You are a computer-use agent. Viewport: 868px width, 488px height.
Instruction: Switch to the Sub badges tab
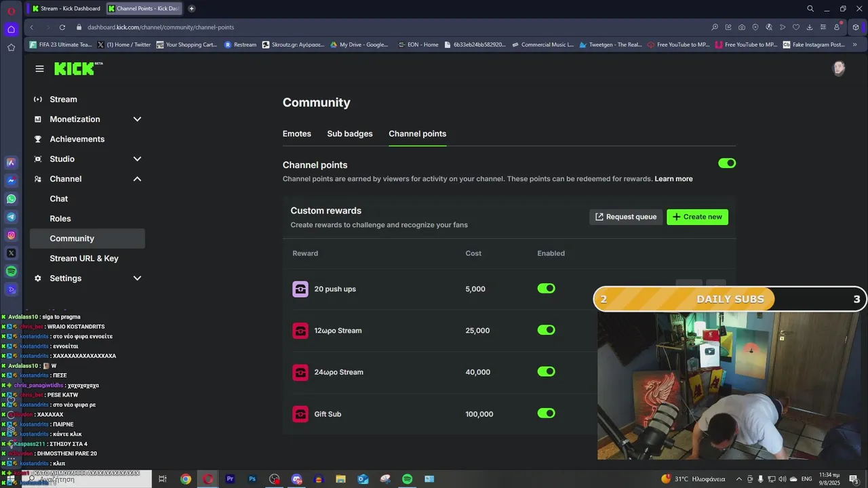[x=350, y=134]
